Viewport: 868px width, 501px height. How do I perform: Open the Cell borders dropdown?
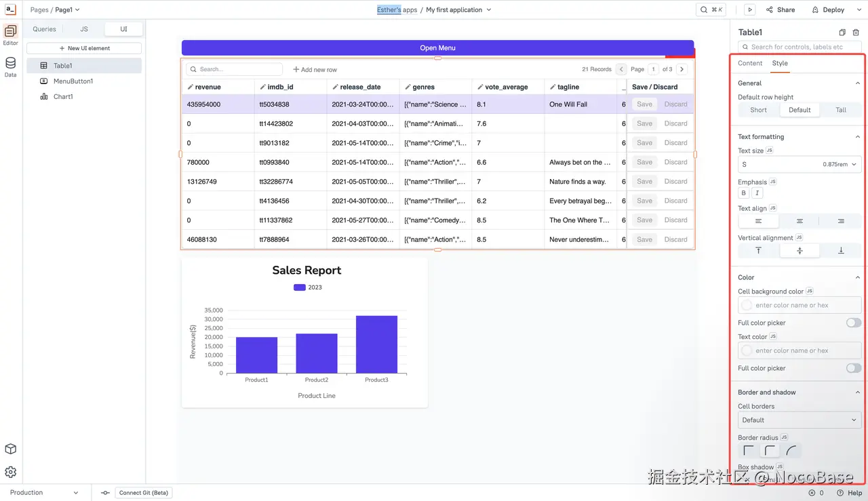tap(799, 420)
